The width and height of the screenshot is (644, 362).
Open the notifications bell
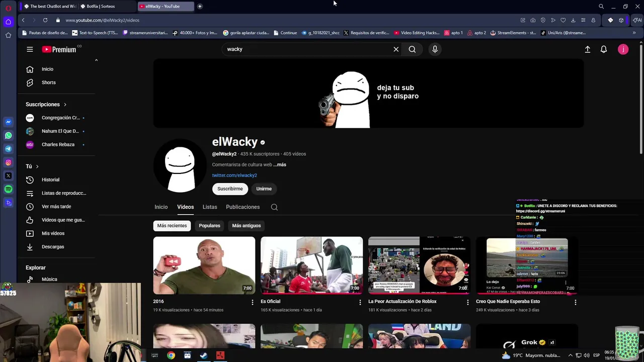point(604,49)
